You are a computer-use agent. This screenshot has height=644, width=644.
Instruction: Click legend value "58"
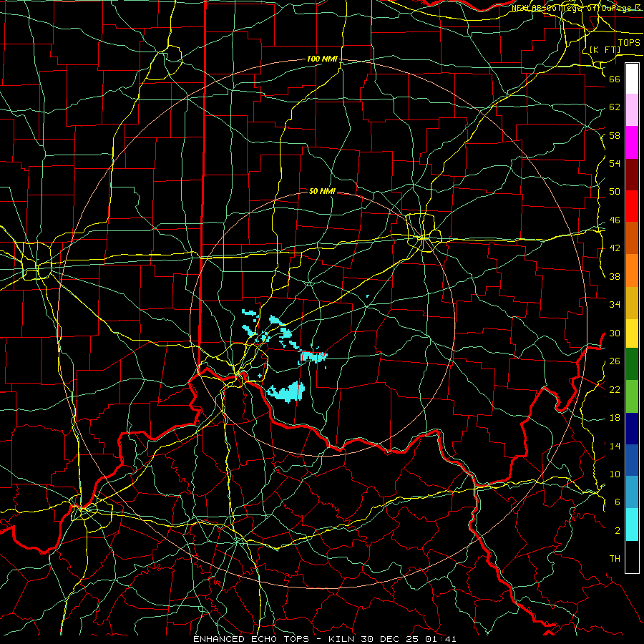click(x=615, y=135)
